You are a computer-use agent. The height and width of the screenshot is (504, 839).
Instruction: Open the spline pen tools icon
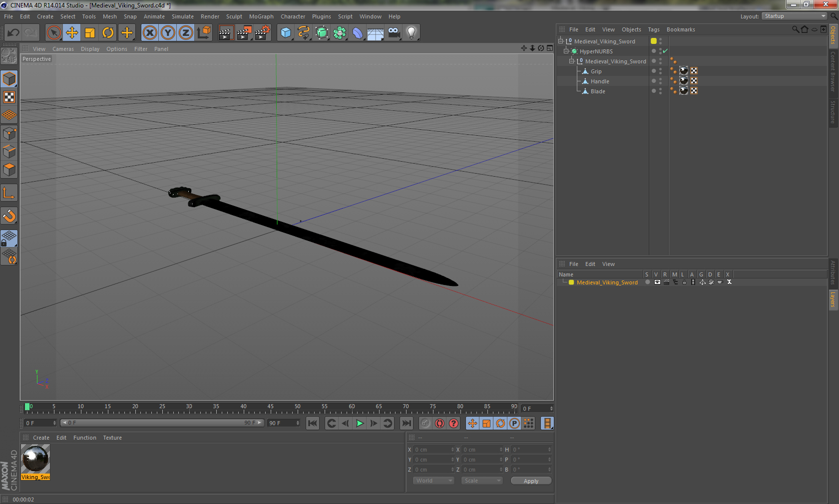pyautogui.click(x=304, y=33)
